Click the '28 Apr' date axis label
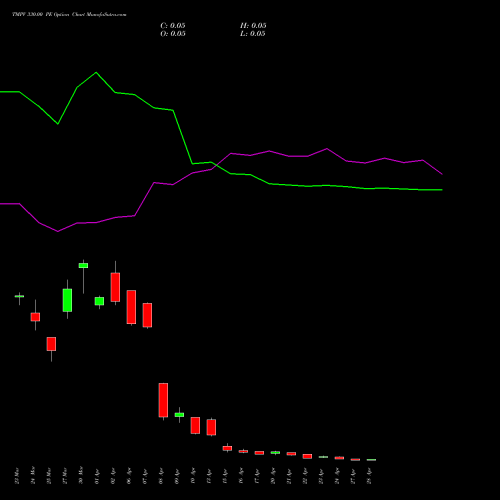Viewport: 500px width, 500px height. tap(369, 476)
